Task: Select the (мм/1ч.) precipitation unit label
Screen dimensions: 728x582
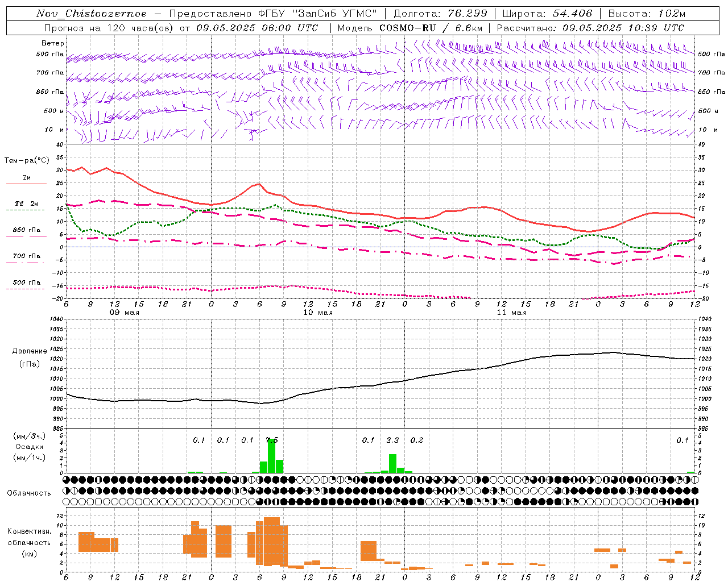Action: (30, 458)
